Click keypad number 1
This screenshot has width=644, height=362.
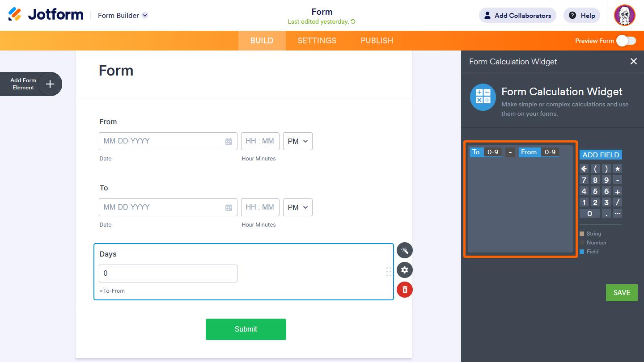(584, 202)
